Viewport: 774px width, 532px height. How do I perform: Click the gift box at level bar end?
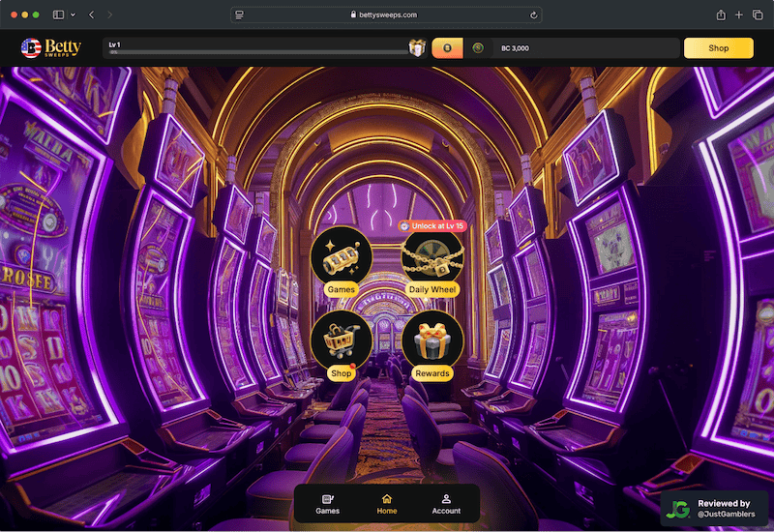[x=417, y=47]
